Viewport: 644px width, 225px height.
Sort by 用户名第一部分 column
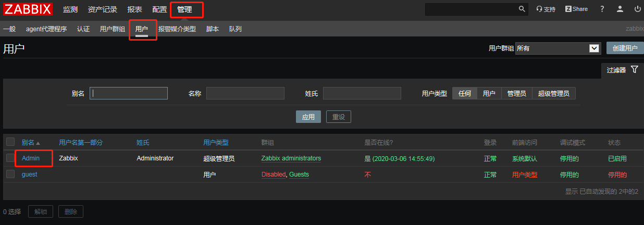tap(81, 142)
